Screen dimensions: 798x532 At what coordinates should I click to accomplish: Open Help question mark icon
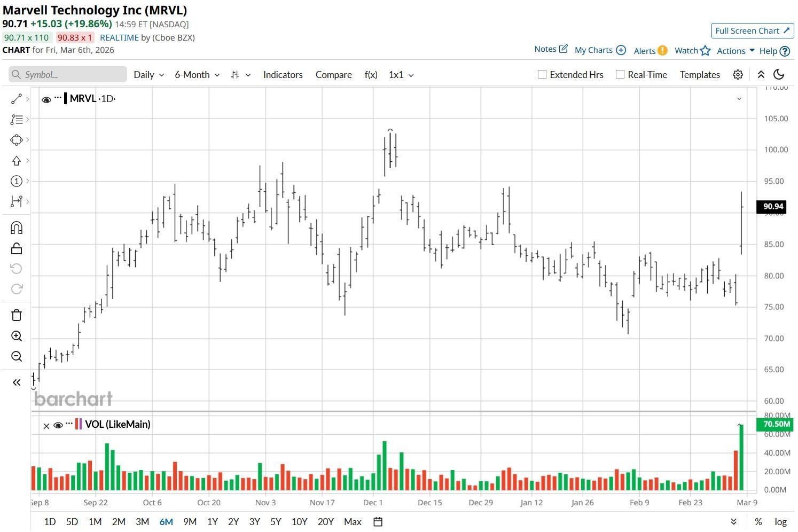785,51
